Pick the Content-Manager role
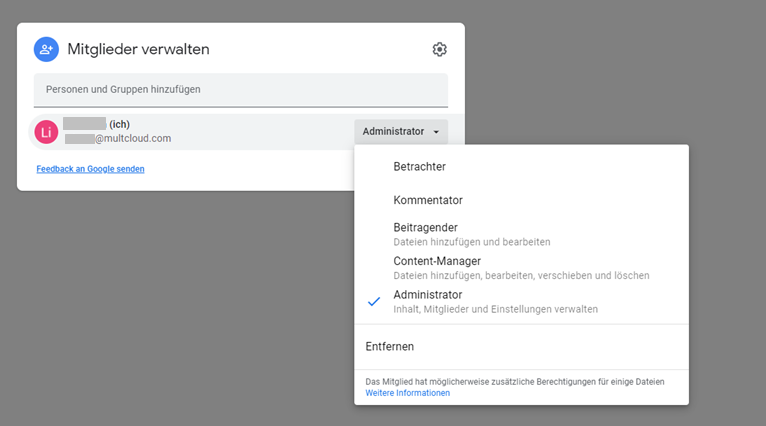 coord(437,262)
